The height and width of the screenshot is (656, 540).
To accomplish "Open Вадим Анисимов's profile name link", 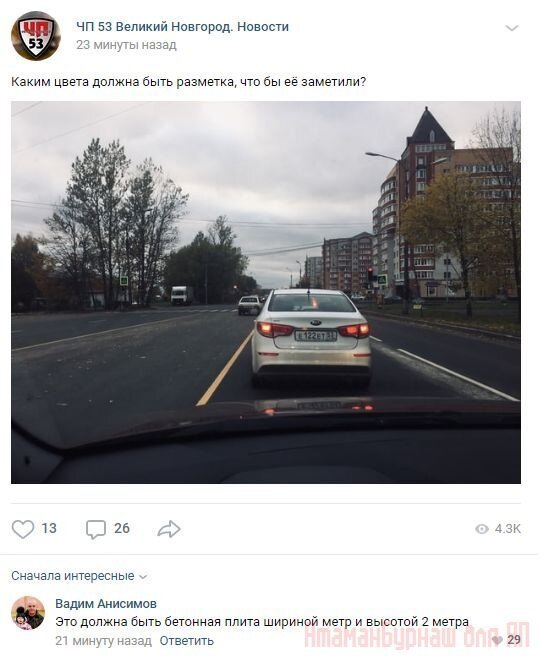I will (x=106, y=603).
